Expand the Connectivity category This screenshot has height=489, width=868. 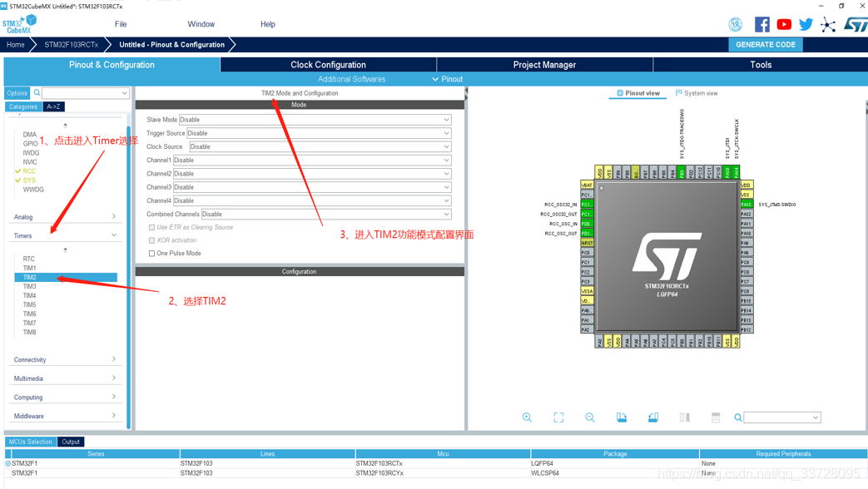click(x=65, y=359)
